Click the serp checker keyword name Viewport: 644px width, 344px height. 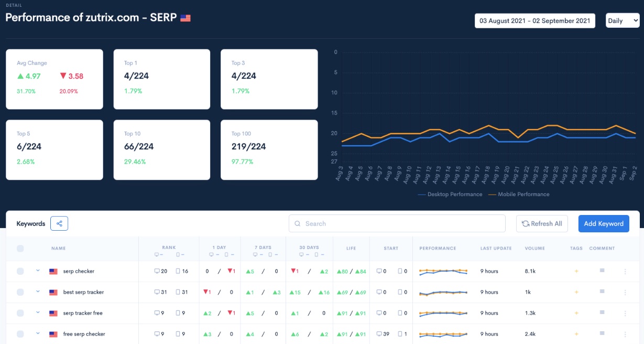click(x=79, y=271)
